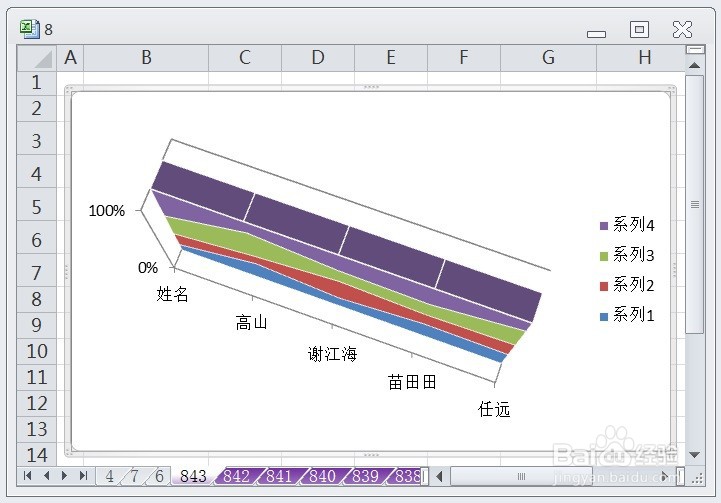Click the 系列2 legend label

click(x=633, y=285)
